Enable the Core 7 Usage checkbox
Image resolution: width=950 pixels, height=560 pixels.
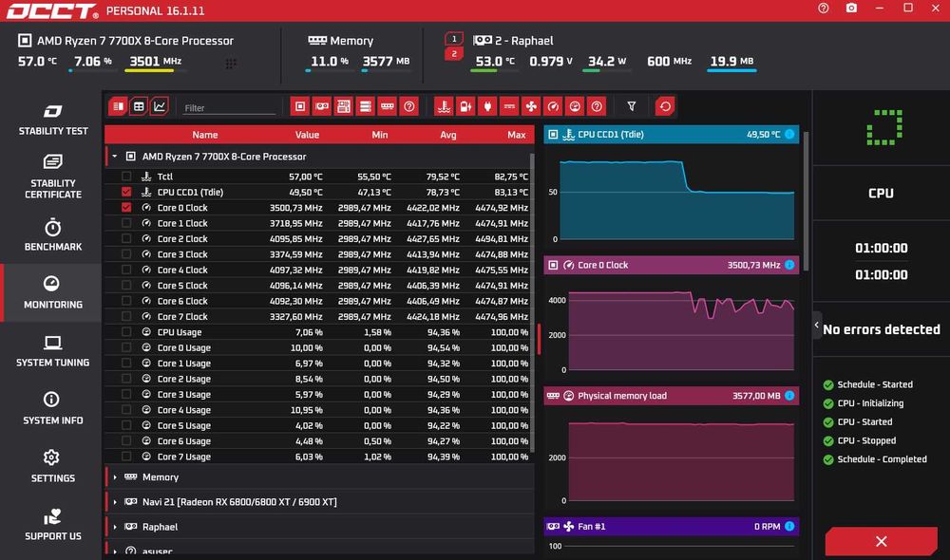point(126,457)
